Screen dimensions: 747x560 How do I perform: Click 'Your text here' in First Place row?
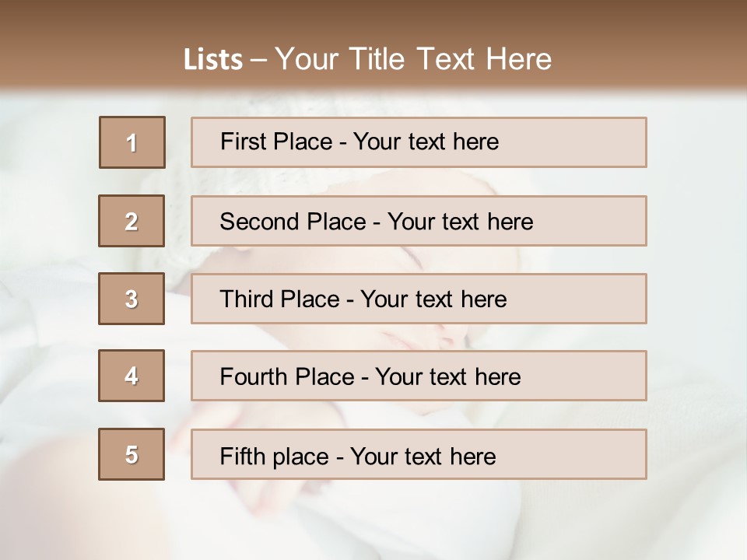pos(426,142)
